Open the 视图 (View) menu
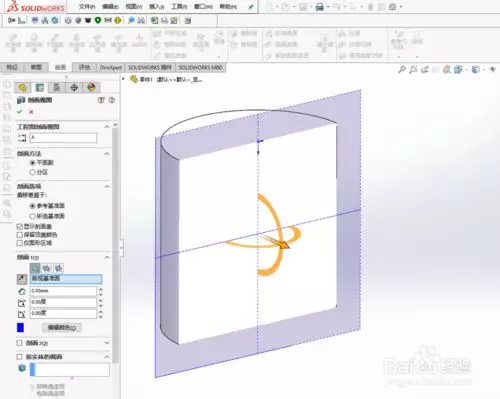500x399 pixels. [134, 6]
